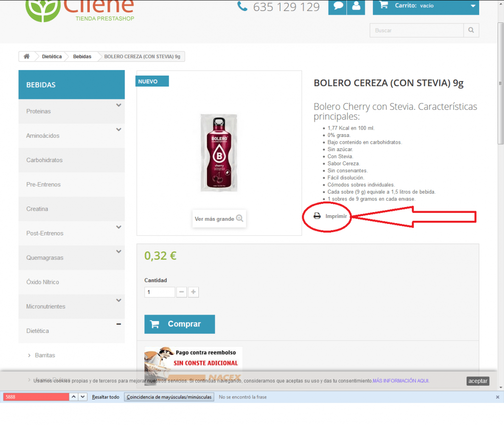The width and height of the screenshot is (504, 425).
Task: Click the product title BOLERO CEREZA (CON STEVIA) 9g
Action: [x=388, y=83]
